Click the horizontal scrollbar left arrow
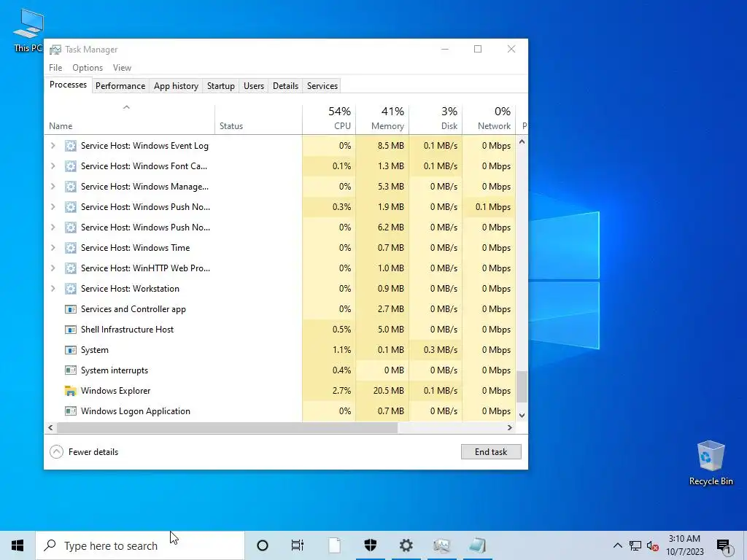Screen dimensions: 747x560 click(x=50, y=427)
